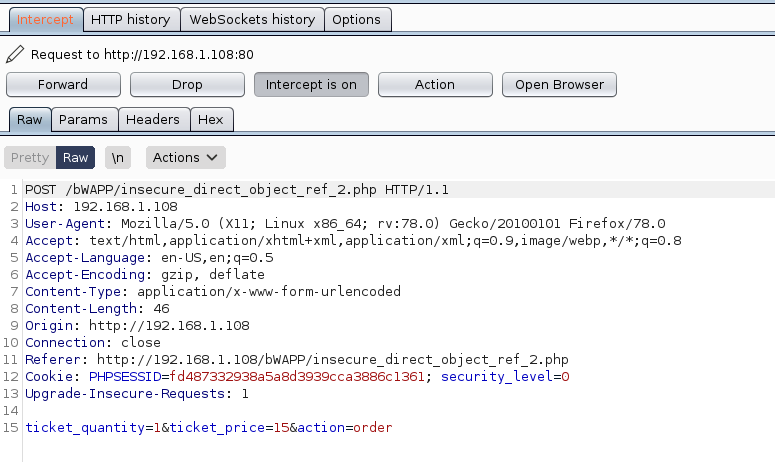This screenshot has height=462, width=775.
Task: Switch to Pretty view mode
Action: coord(30,157)
